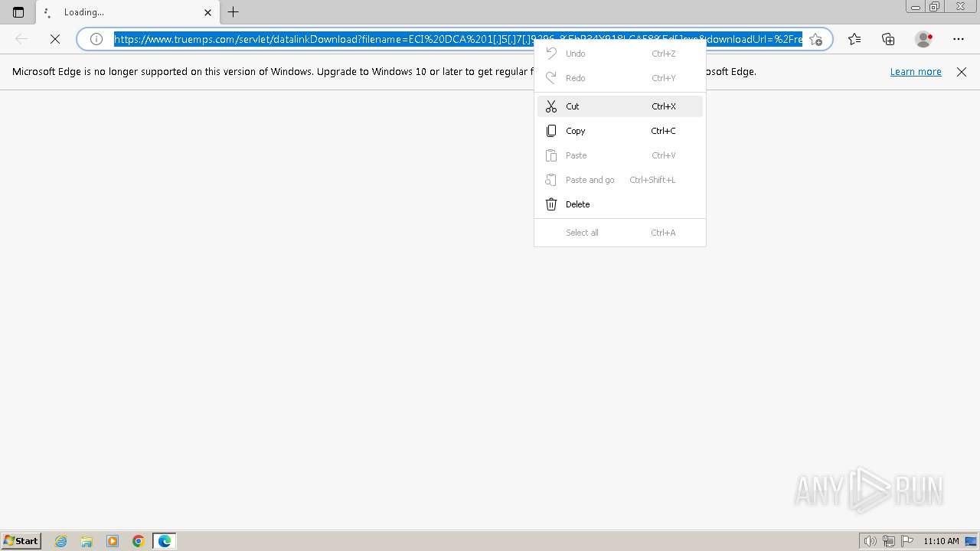Launch Internet Explorer from taskbar
The height and width of the screenshot is (551, 980).
[x=61, y=541]
